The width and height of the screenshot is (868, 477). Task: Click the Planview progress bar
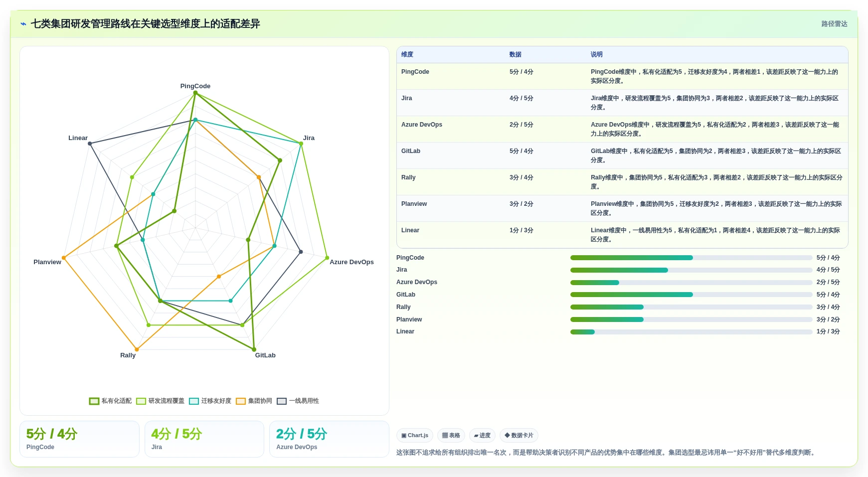691,319
